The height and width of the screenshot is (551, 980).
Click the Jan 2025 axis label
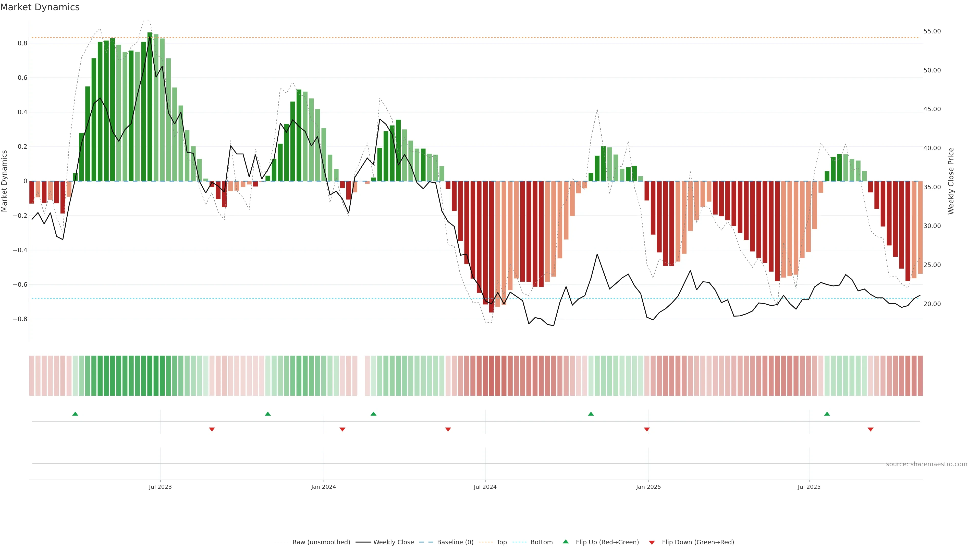pos(648,487)
